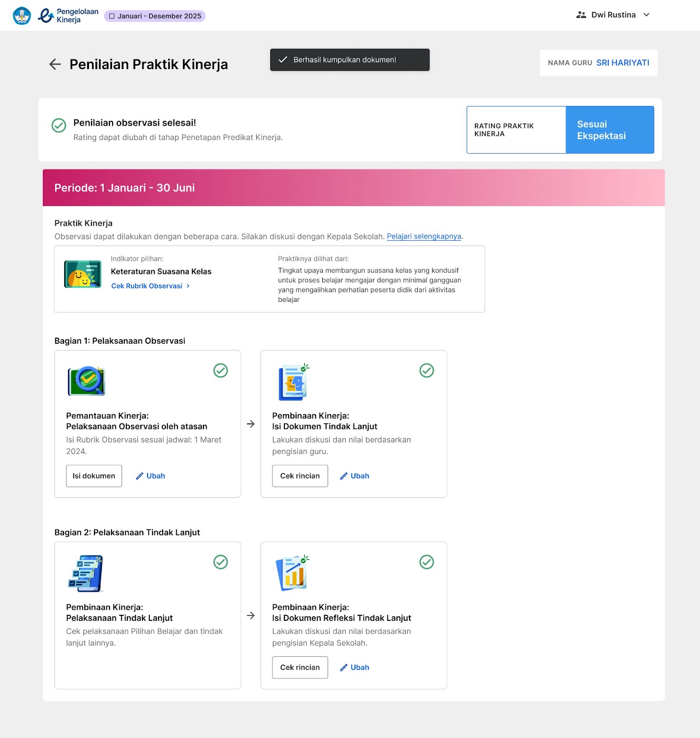Click the completed check on Pelaksanaan Tindak Lanjut card
This screenshot has height=738, width=700.
(x=220, y=562)
